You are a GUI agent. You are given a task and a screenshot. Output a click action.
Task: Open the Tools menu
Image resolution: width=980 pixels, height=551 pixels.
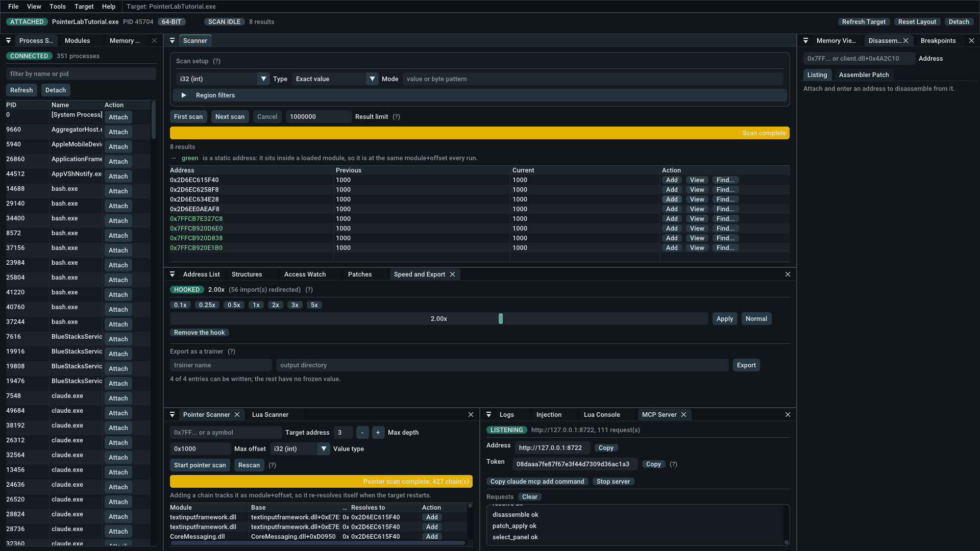[58, 7]
